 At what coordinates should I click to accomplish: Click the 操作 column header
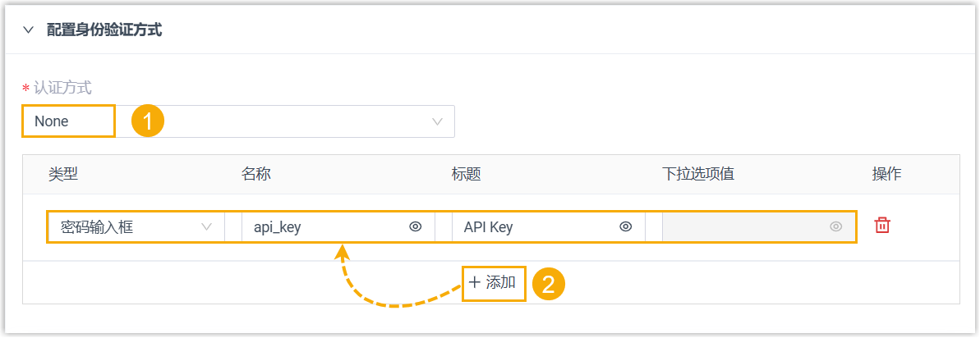pos(886,174)
